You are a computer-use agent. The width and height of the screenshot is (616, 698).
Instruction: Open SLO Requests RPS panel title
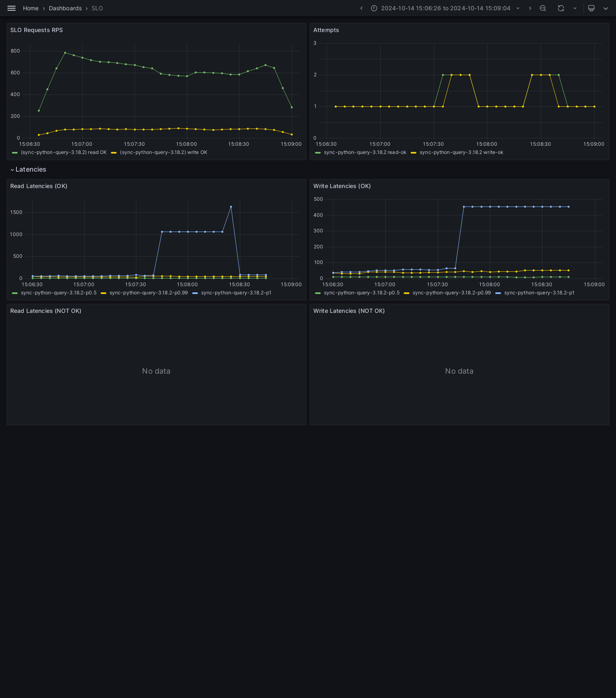(x=37, y=30)
